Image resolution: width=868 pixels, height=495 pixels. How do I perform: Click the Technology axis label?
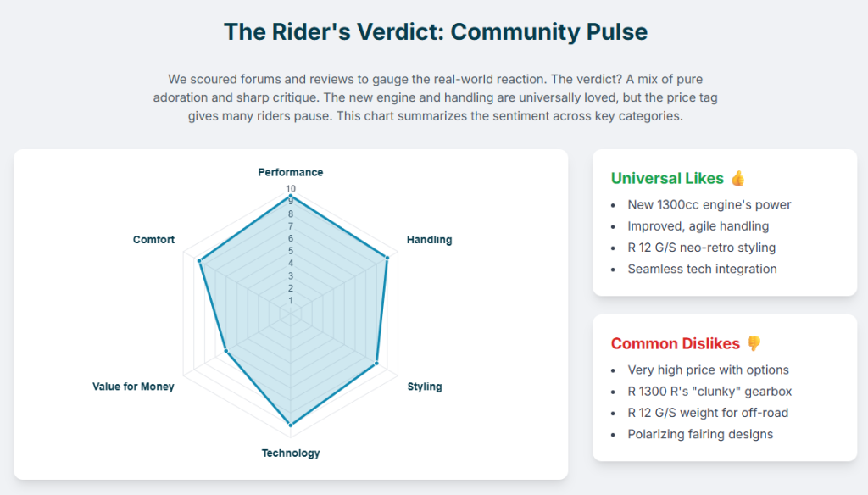coord(291,453)
